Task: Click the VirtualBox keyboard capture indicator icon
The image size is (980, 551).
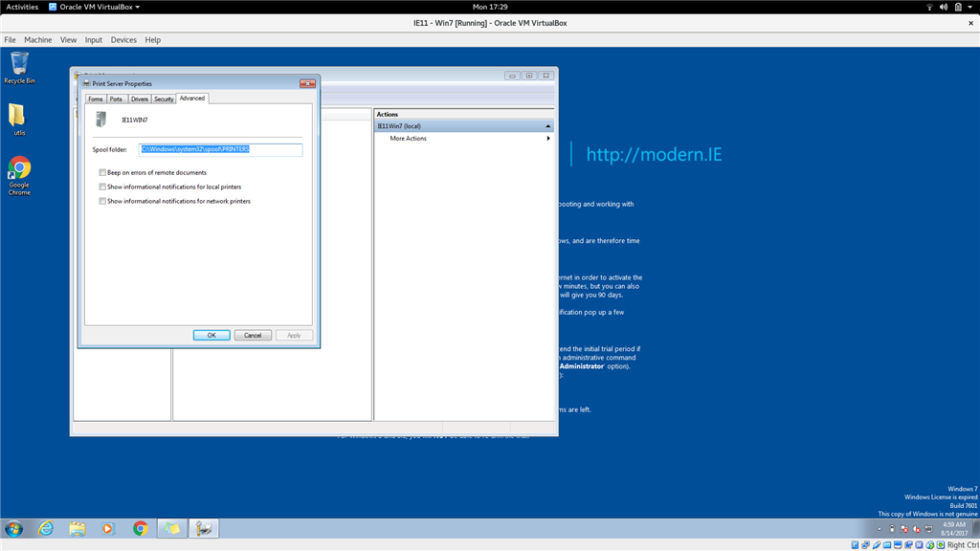Action: pyautogui.click(x=941, y=544)
